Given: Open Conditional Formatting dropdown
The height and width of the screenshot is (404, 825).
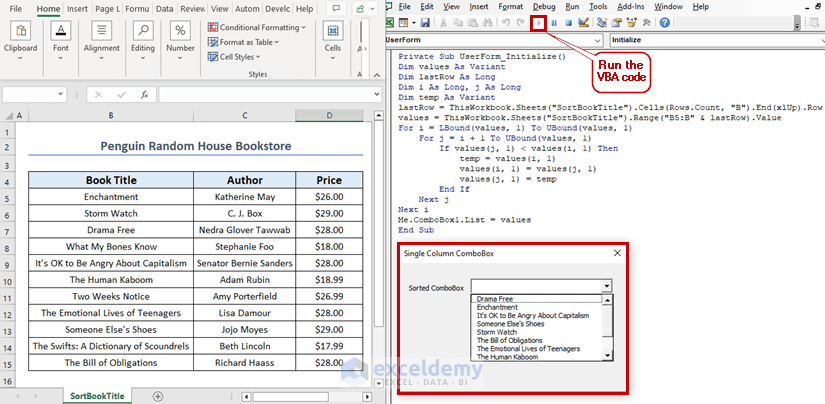Looking at the screenshot, I should [257, 27].
